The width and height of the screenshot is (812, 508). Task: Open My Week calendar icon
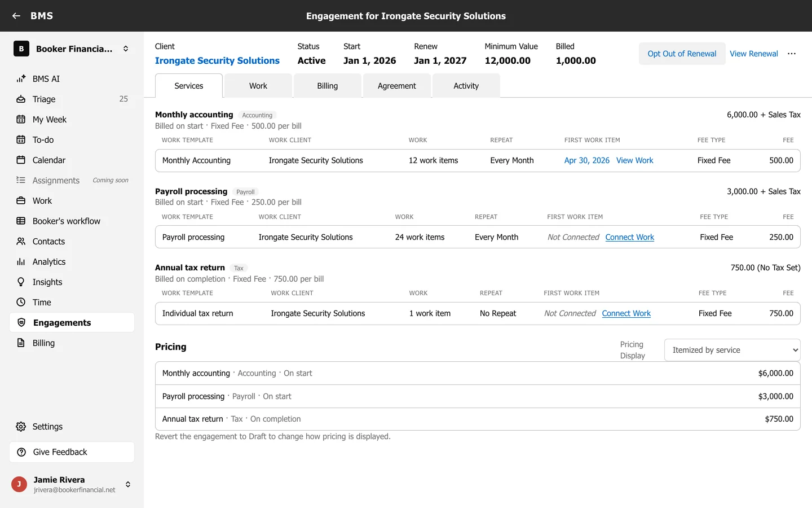pos(21,120)
